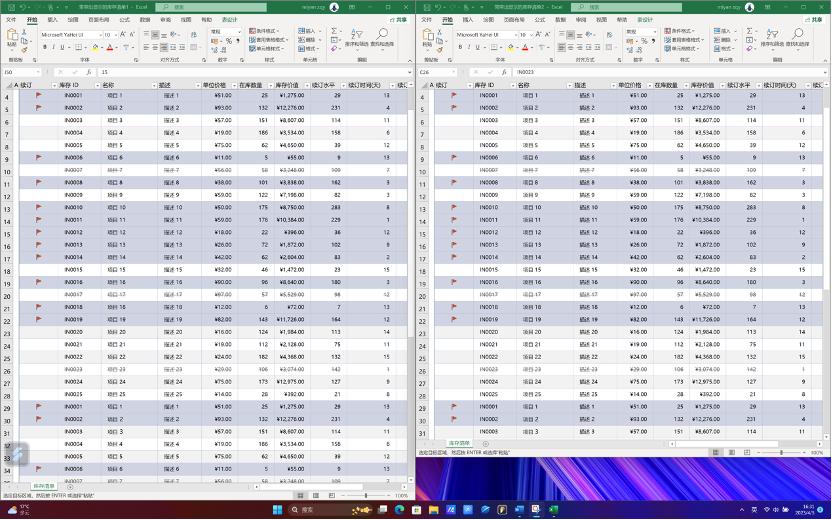Click increase font size icon in left window
Screen dimensions: 832x520
pos(123,34)
